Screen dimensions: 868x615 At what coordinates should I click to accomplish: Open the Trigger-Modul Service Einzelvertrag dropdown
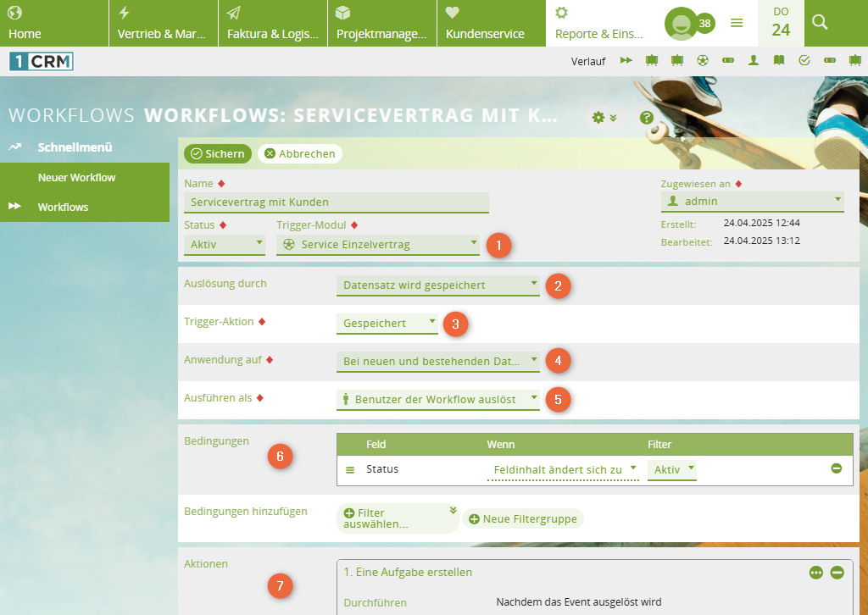point(377,245)
